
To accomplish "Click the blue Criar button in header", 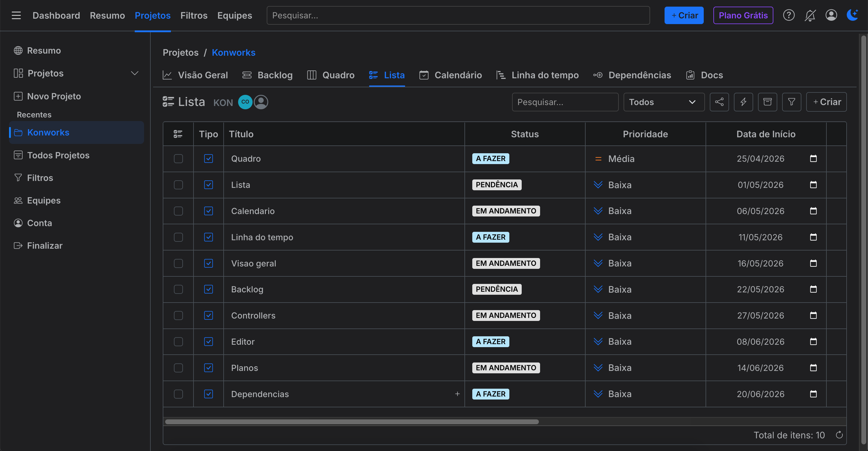I will coord(684,15).
